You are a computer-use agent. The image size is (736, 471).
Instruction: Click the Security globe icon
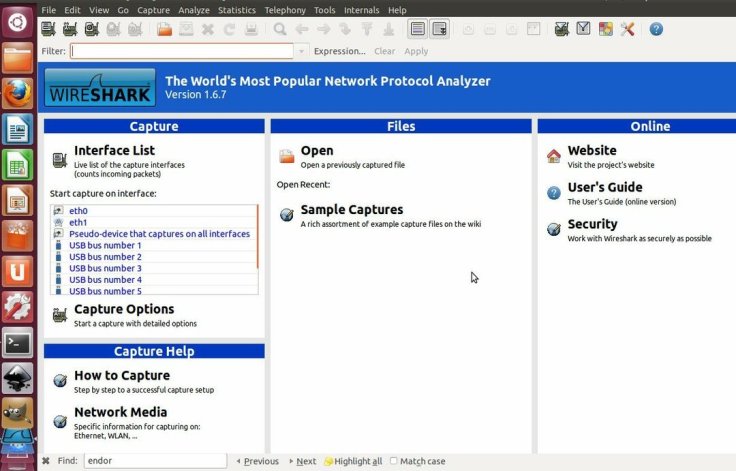coord(553,229)
